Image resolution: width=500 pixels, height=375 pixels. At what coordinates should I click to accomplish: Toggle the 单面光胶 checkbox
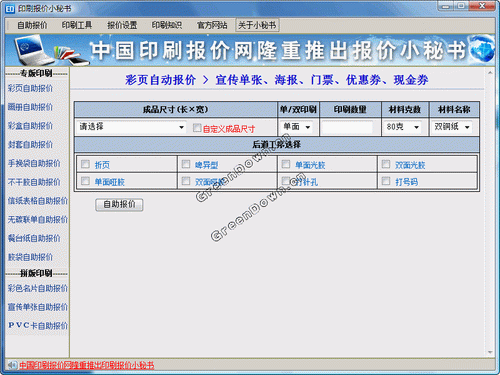click(x=286, y=164)
